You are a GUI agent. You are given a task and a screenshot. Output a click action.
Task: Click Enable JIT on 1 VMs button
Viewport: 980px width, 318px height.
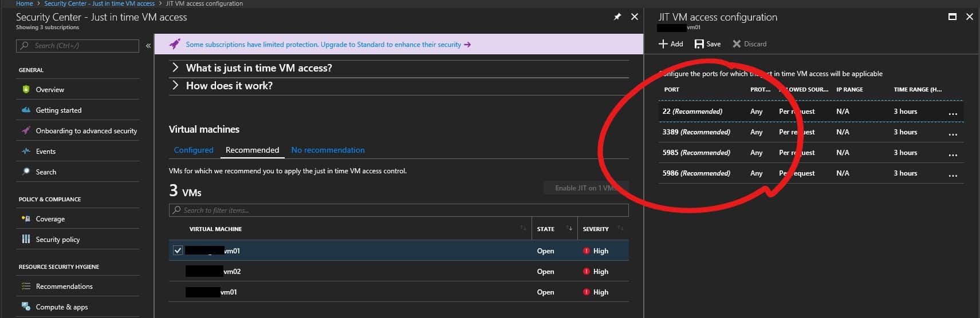585,188
